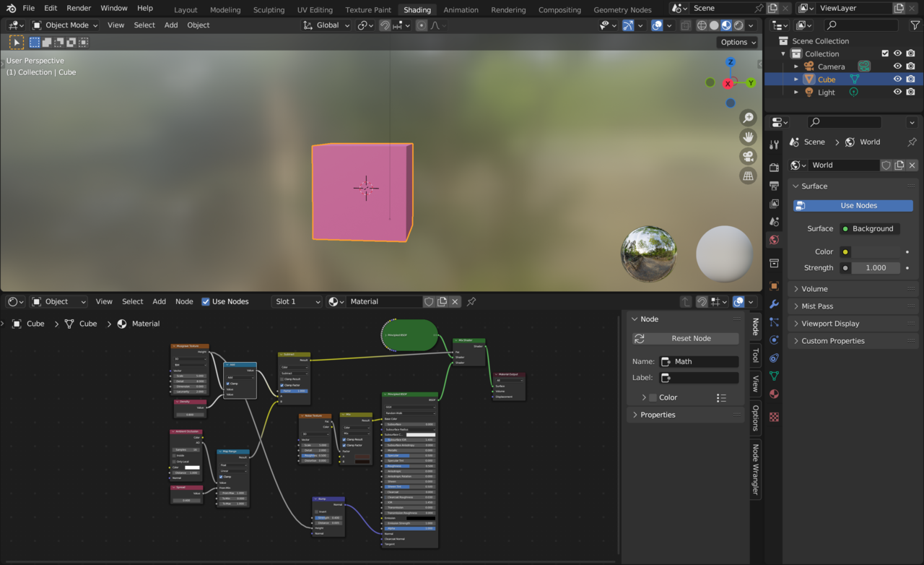Click the zoom magnifier gizmo in viewport

[748, 118]
